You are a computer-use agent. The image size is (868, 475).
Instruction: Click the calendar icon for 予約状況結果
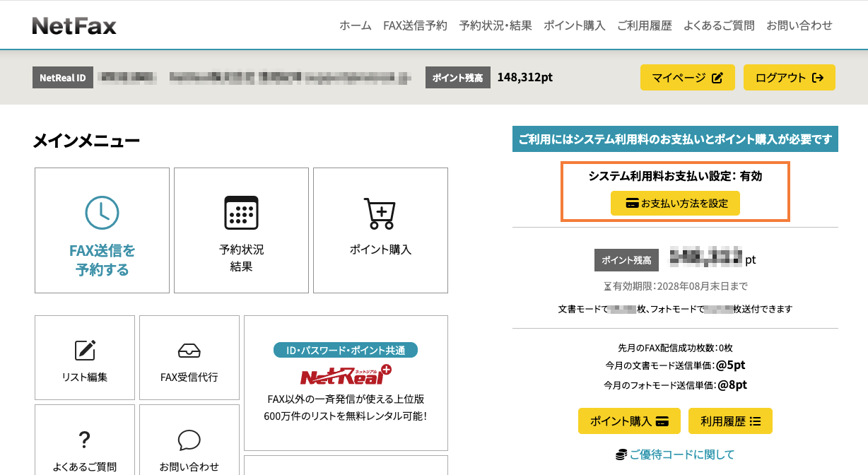[x=241, y=212]
